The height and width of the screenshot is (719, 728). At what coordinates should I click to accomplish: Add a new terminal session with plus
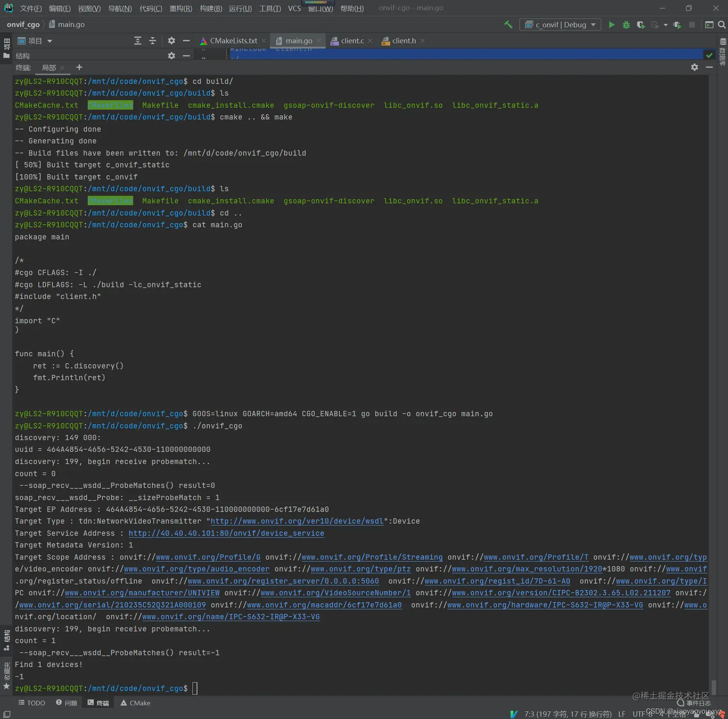(x=79, y=67)
